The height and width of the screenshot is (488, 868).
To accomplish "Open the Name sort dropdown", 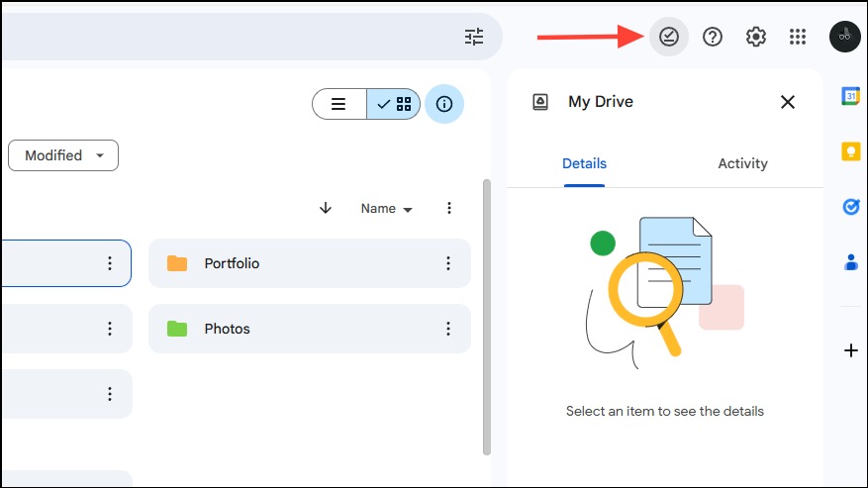I will pos(386,209).
